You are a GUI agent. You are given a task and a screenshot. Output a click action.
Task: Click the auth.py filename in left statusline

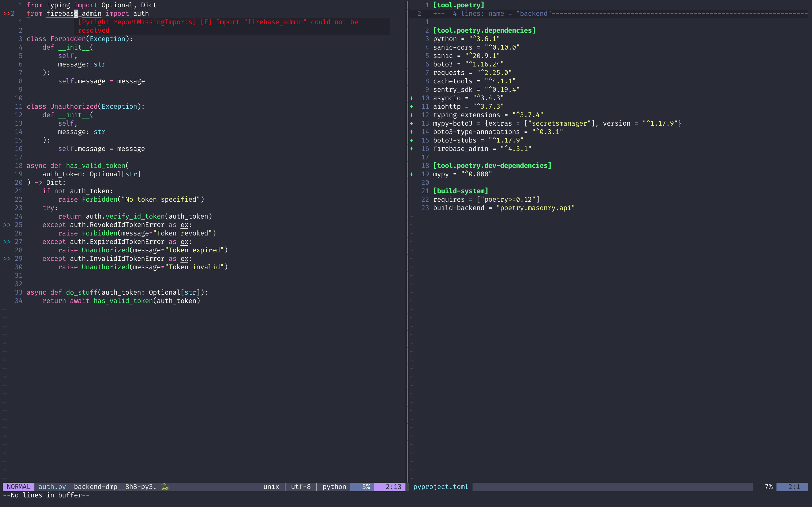click(x=52, y=486)
